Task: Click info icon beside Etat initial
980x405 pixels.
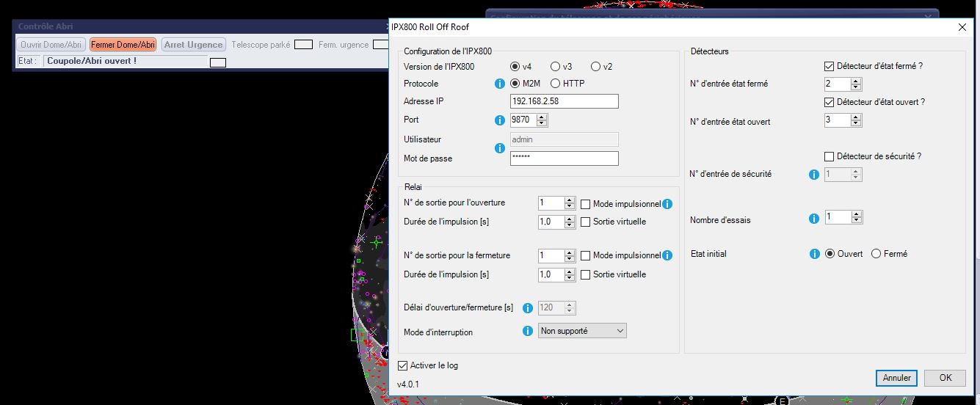Action: click(814, 254)
